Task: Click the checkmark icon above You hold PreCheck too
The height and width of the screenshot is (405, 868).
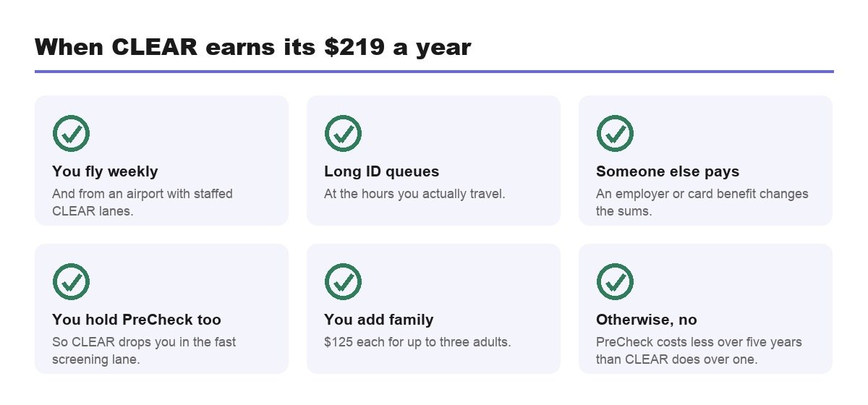Action: pos(71,281)
